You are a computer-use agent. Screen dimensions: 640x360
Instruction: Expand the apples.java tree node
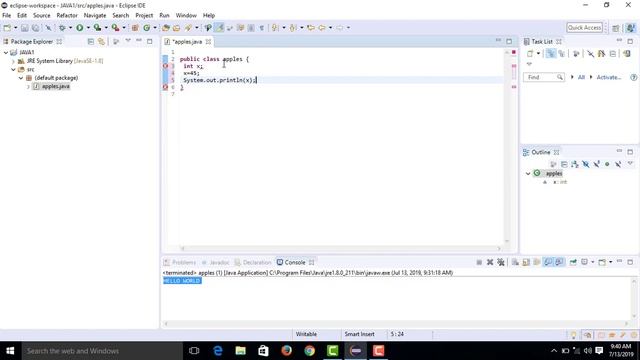[x=28, y=87]
